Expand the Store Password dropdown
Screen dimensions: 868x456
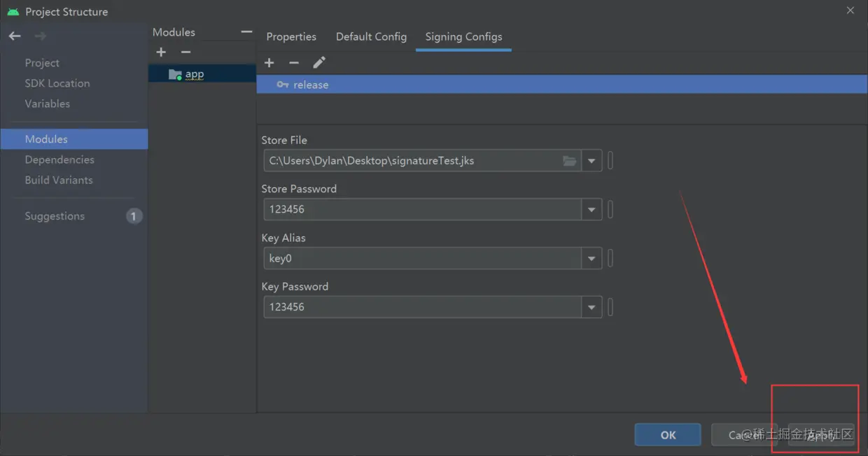[591, 209]
